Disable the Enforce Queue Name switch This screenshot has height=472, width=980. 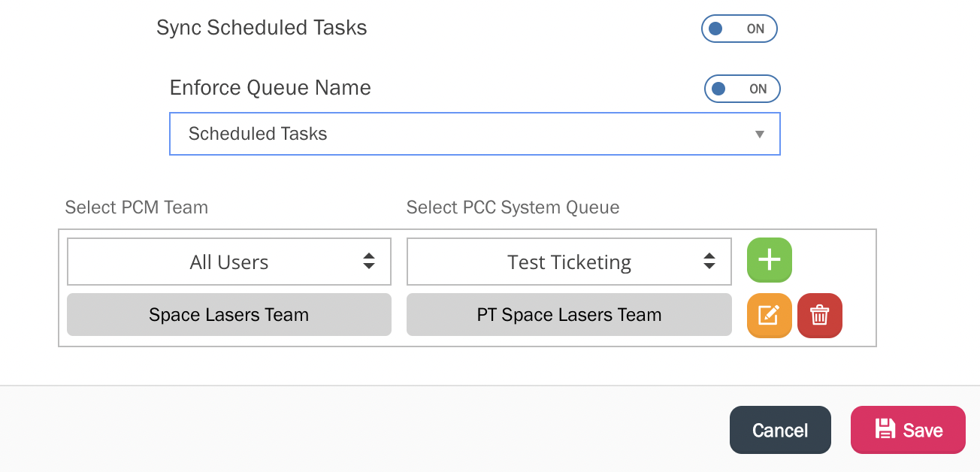pyautogui.click(x=742, y=89)
